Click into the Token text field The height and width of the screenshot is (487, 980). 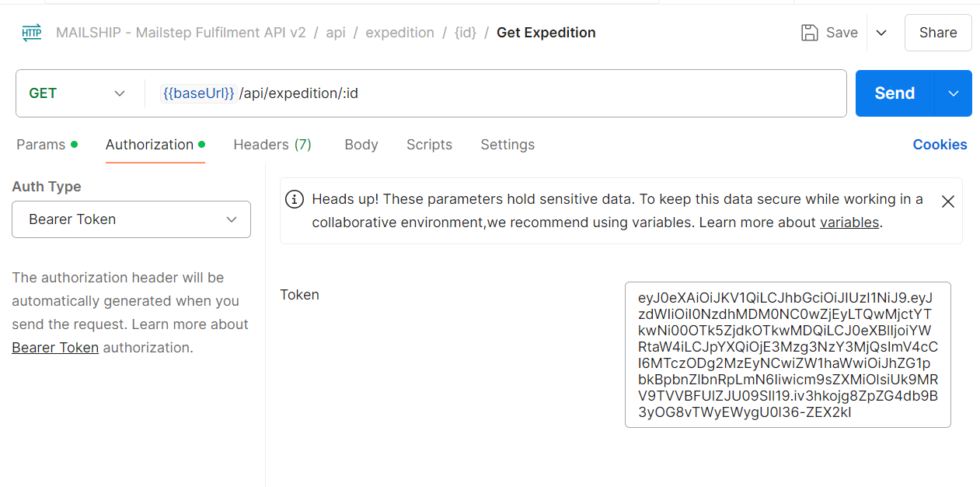click(787, 354)
